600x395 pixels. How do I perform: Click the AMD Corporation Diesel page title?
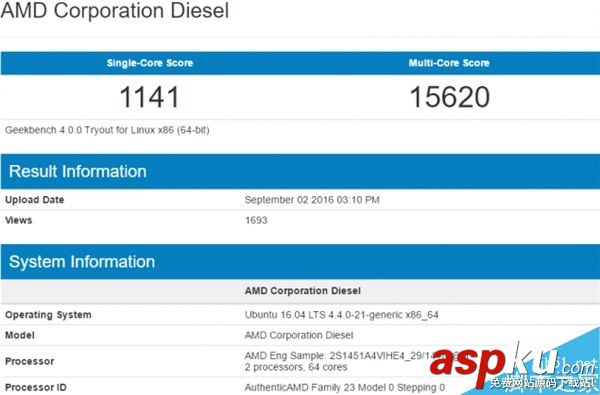point(115,10)
